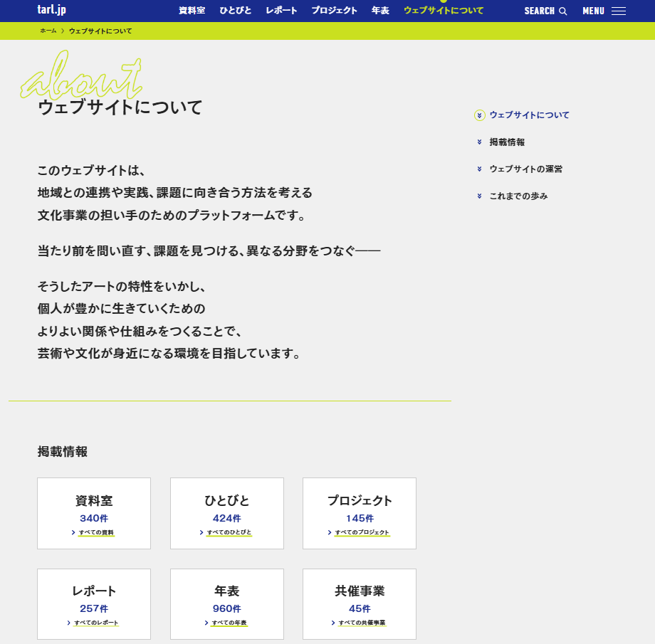Click circled chevron beside ウェブサイトについて

tap(480, 115)
